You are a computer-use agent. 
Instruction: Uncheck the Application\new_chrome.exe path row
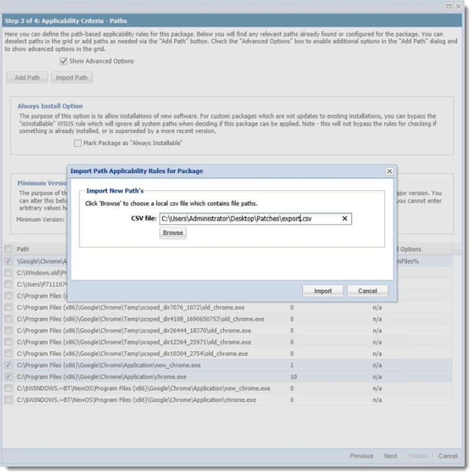click(x=8, y=365)
